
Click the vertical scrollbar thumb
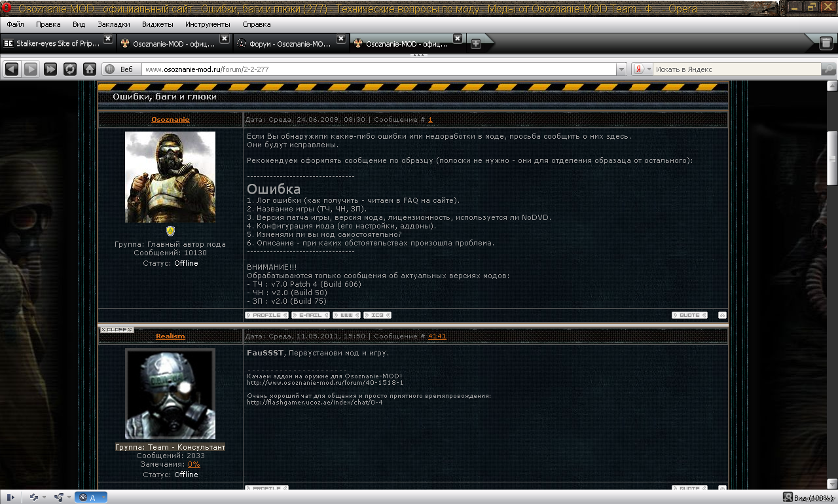[x=833, y=158]
